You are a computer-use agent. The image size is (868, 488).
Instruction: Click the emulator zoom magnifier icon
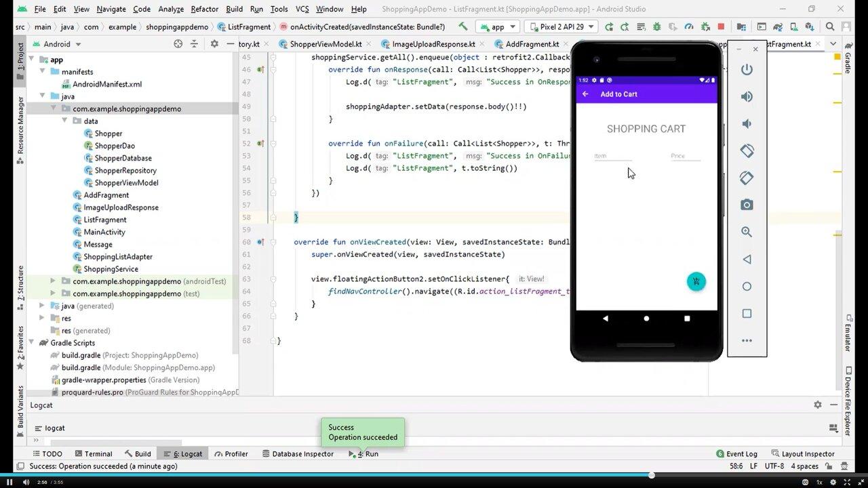(747, 232)
